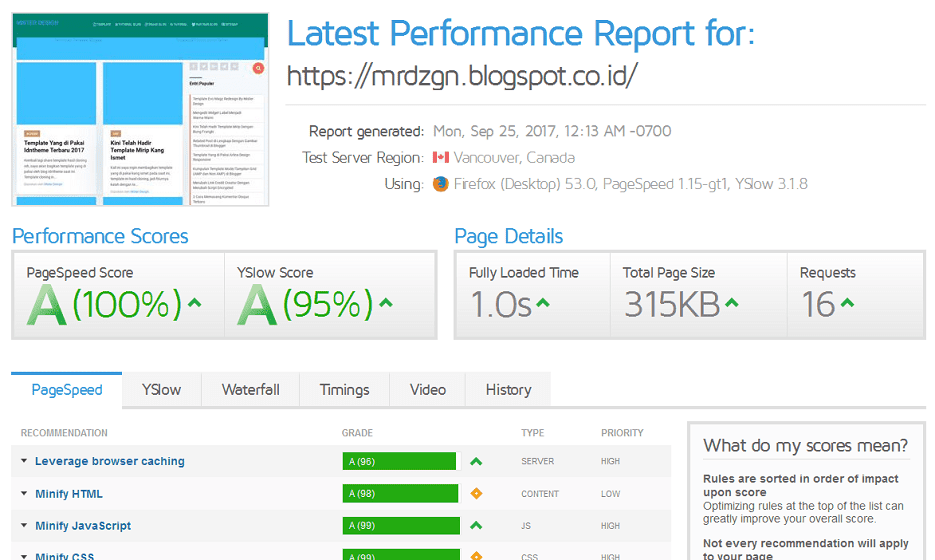The image size is (935, 560).
Task: Click the mrdzgn.blogspot.co.id URL
Action: 462,76
